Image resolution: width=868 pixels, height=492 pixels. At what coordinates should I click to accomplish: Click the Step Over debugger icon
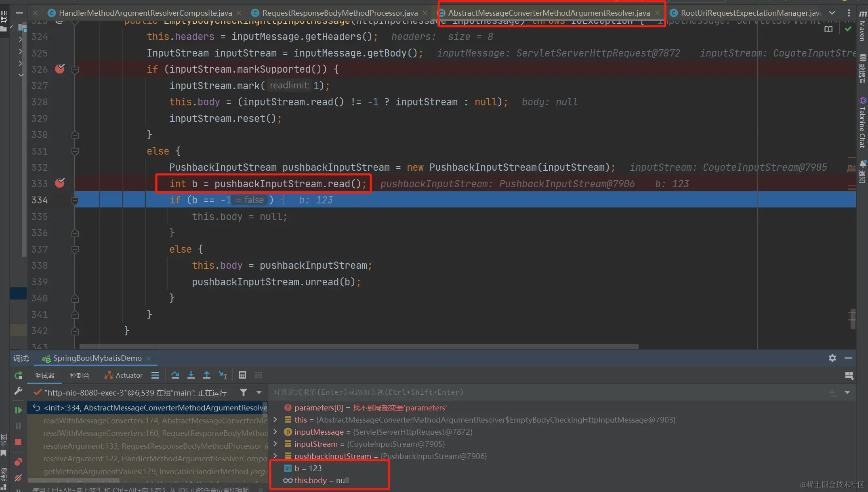tap(175, 375)
